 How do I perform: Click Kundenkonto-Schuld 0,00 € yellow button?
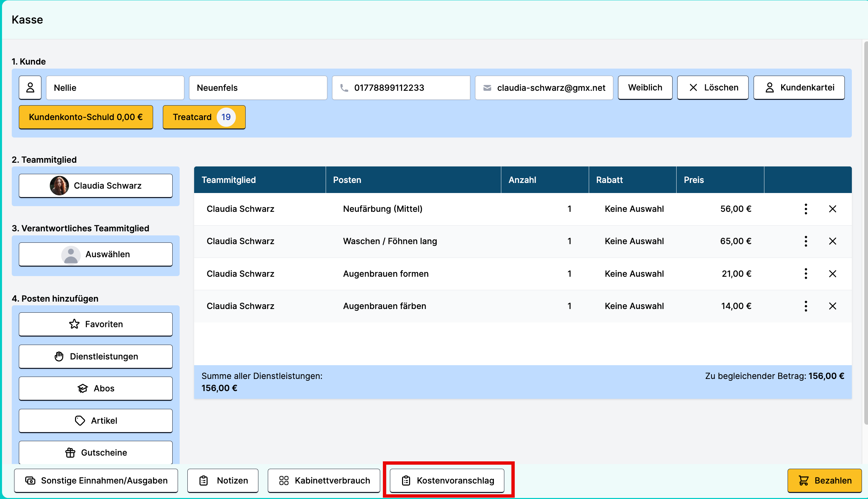[86, 117]
